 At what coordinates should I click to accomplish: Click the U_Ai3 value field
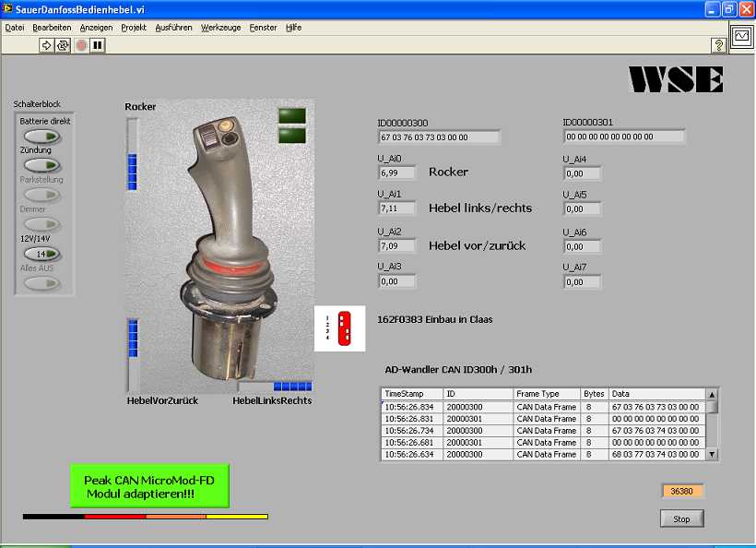396,281
